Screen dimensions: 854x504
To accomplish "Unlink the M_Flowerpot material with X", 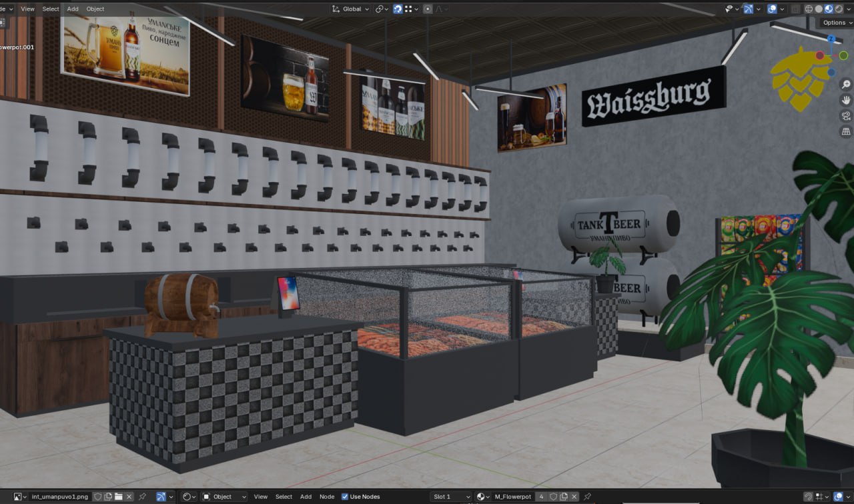I will pos(574,497).
